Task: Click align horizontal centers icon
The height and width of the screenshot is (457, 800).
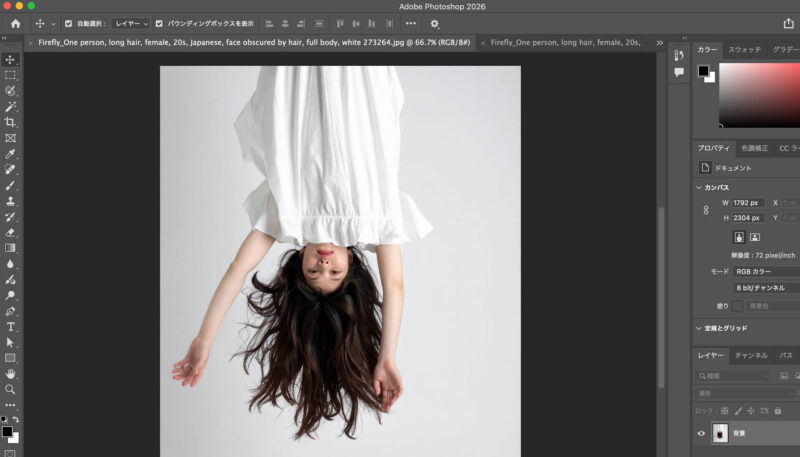Action: [x=285, y=23]
